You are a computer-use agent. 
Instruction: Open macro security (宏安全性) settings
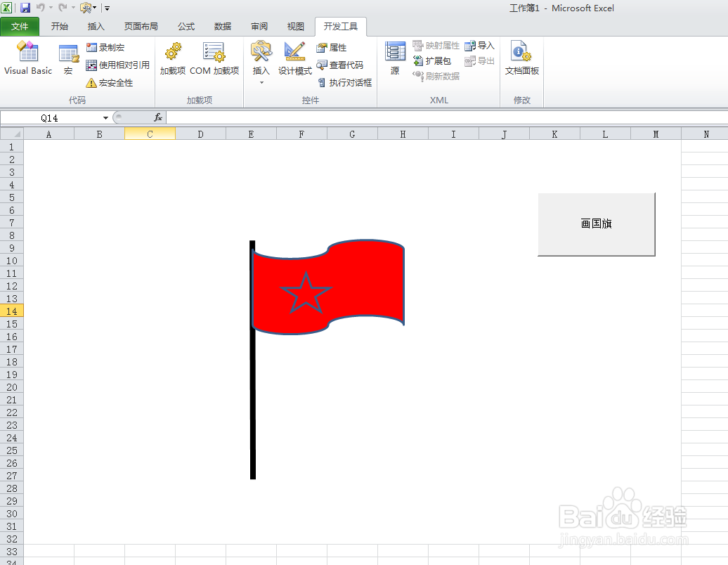pos(110,83)
